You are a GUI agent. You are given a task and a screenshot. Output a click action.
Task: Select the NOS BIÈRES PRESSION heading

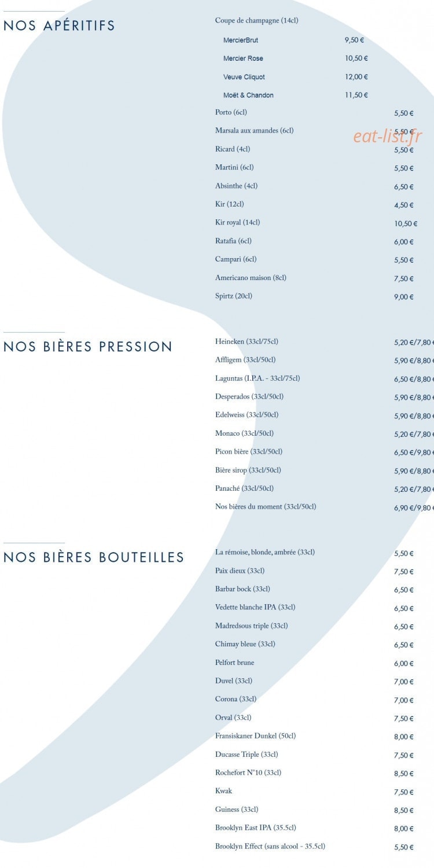click(88, 347)
